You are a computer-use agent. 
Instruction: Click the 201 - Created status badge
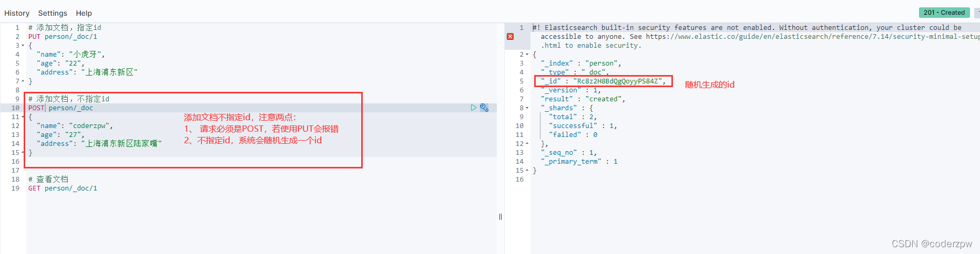pos(944,13)
